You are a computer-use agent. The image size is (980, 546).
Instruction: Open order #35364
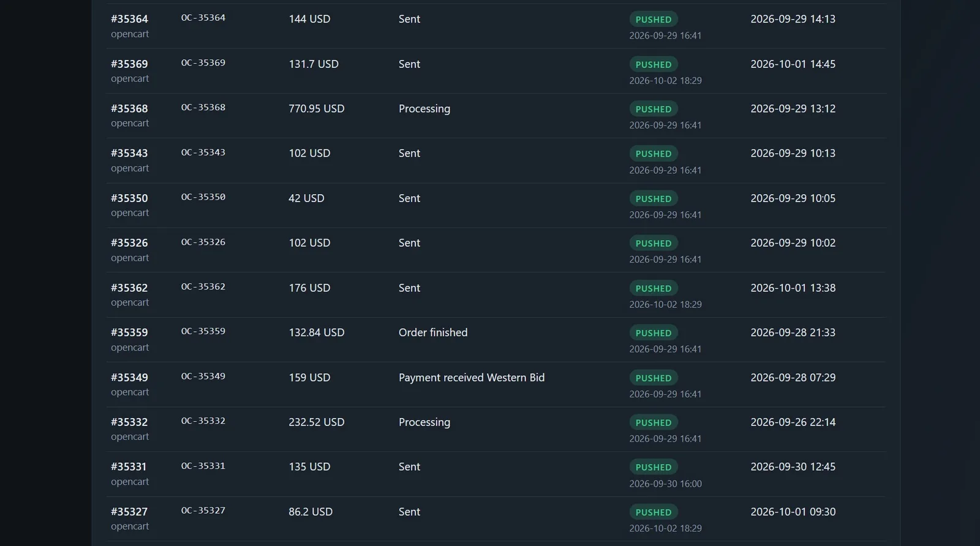129,19
